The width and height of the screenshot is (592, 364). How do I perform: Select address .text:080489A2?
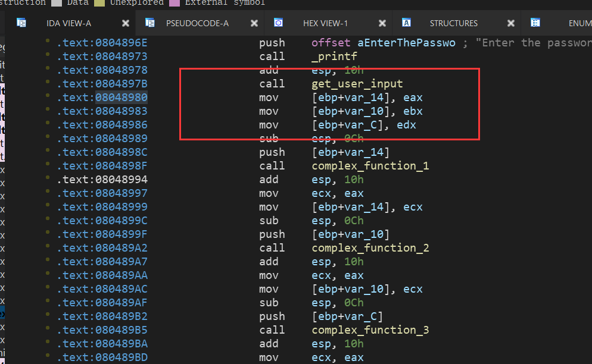[x=102, y=248]
